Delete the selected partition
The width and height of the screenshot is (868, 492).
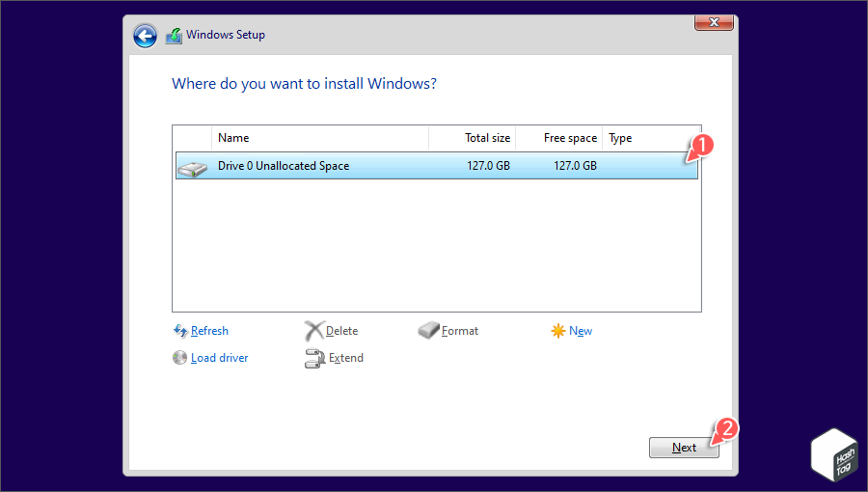click(x=341, y=331)
